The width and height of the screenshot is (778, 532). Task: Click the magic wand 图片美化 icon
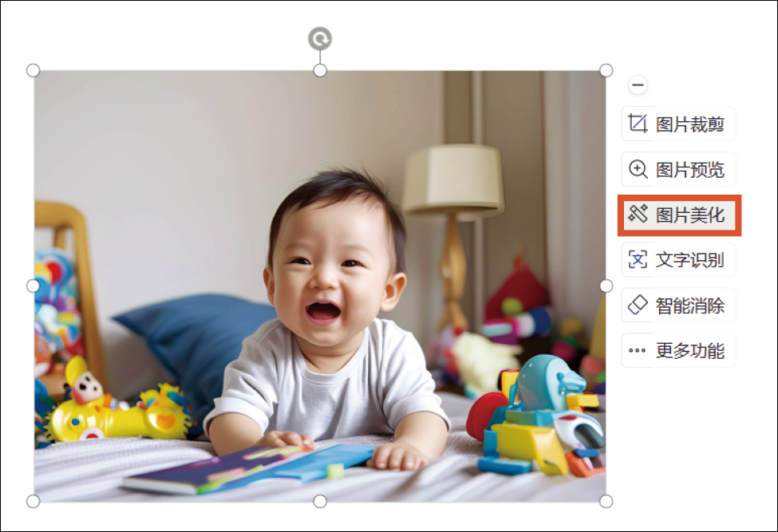click(x=638, y=214)
